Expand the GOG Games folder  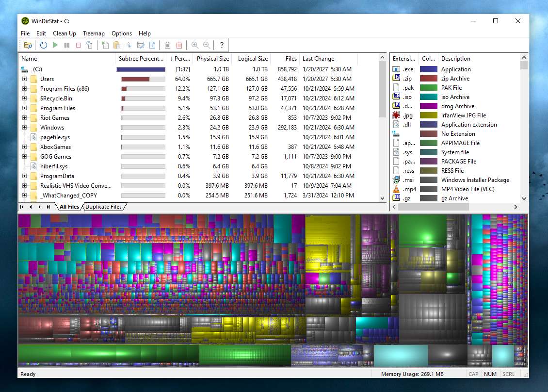(x=24, y=156)
